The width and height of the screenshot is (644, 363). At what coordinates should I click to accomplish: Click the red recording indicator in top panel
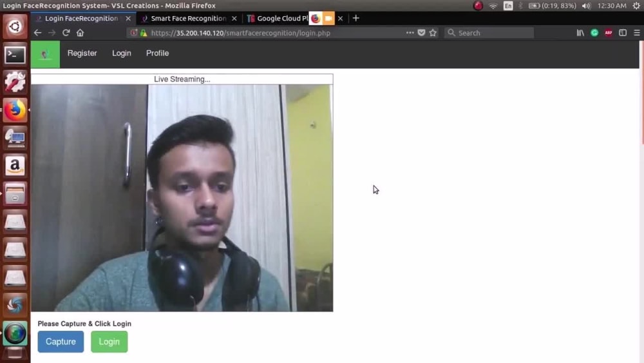point(478,6)
